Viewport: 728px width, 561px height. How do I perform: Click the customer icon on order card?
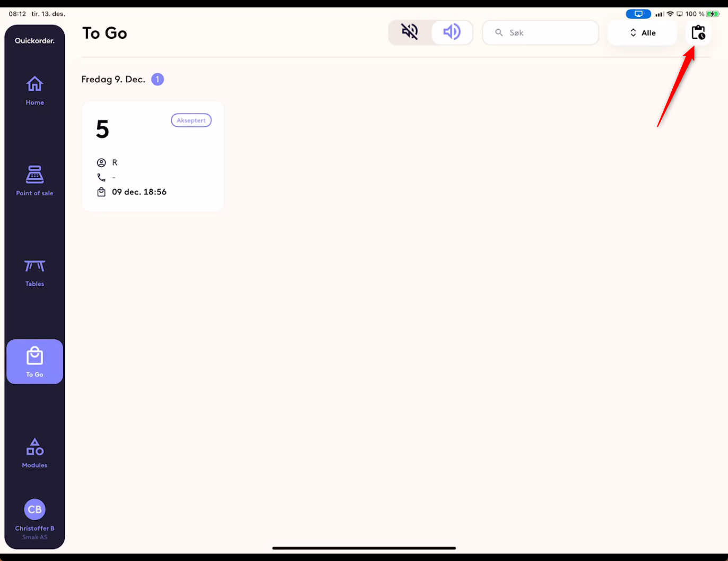click(x=101, y=162)
